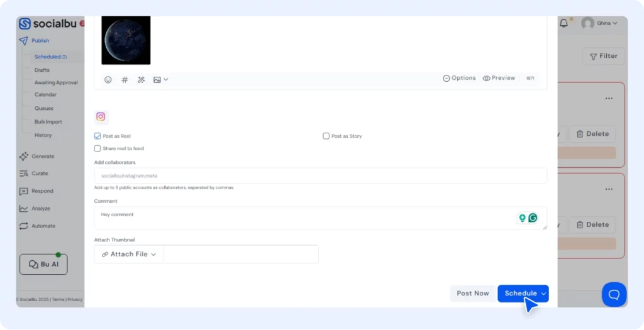Open Awaiting Approval list
The image size is (644, 330).
point(56,82)
